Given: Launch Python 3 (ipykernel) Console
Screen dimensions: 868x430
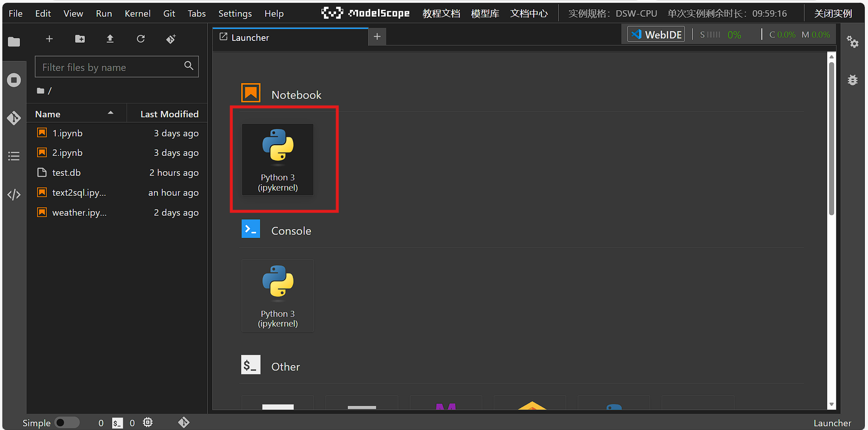Looking at the screenshot, I should (x=278, y=295).
